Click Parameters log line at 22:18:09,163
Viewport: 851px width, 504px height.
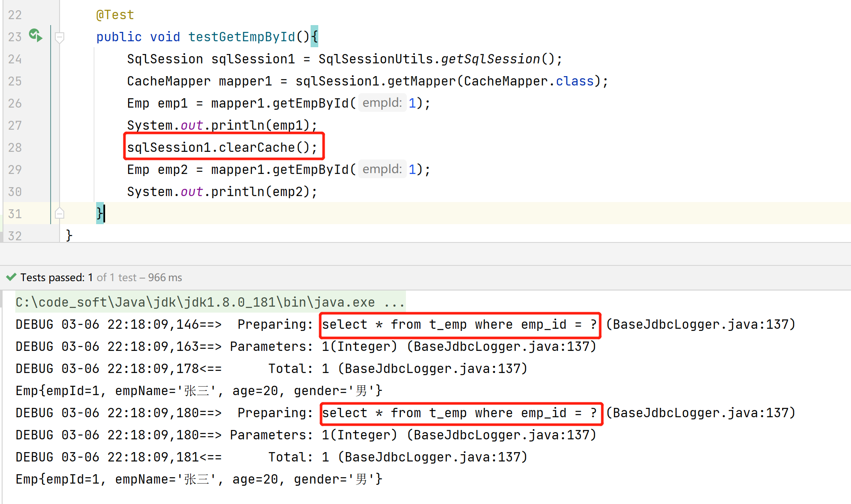306,347
